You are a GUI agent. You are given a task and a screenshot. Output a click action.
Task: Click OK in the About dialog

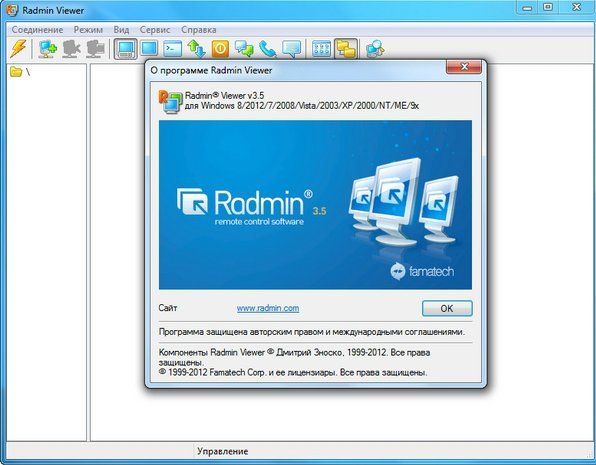(x=447, y=308)
